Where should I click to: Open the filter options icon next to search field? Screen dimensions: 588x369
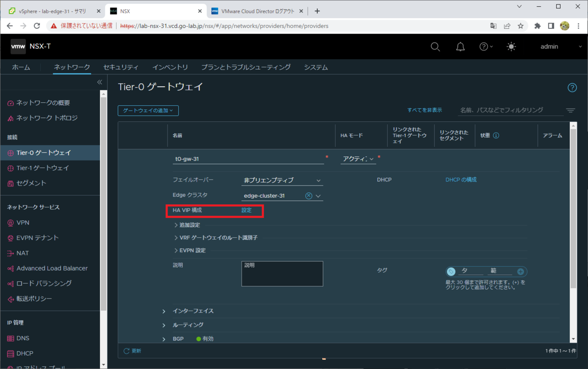coord(570,111)
